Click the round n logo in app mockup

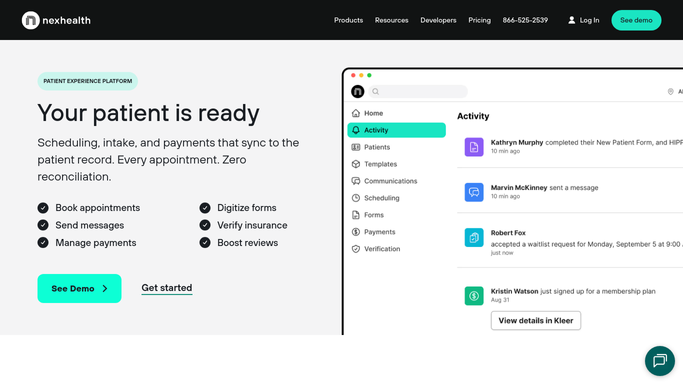tap(358, 91)
